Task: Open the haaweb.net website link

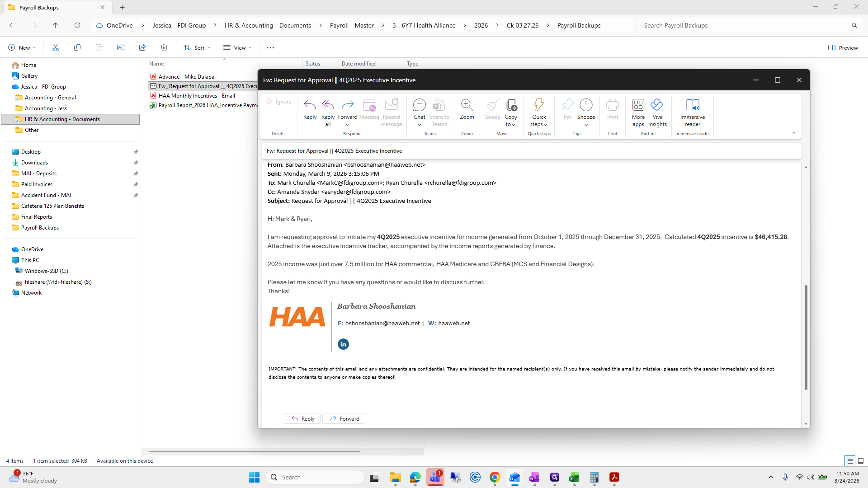Action: coord(454,323)
